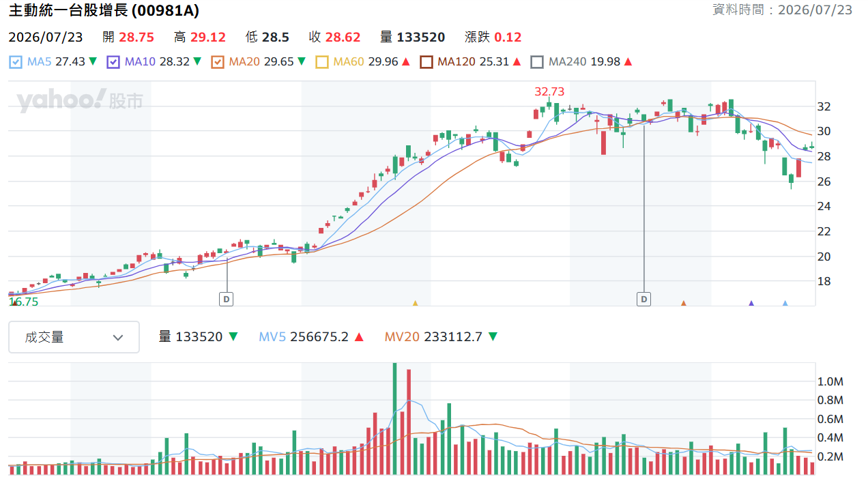
Task: Click the light blue triangle marker on the time axis
Action: coord(785,303)
